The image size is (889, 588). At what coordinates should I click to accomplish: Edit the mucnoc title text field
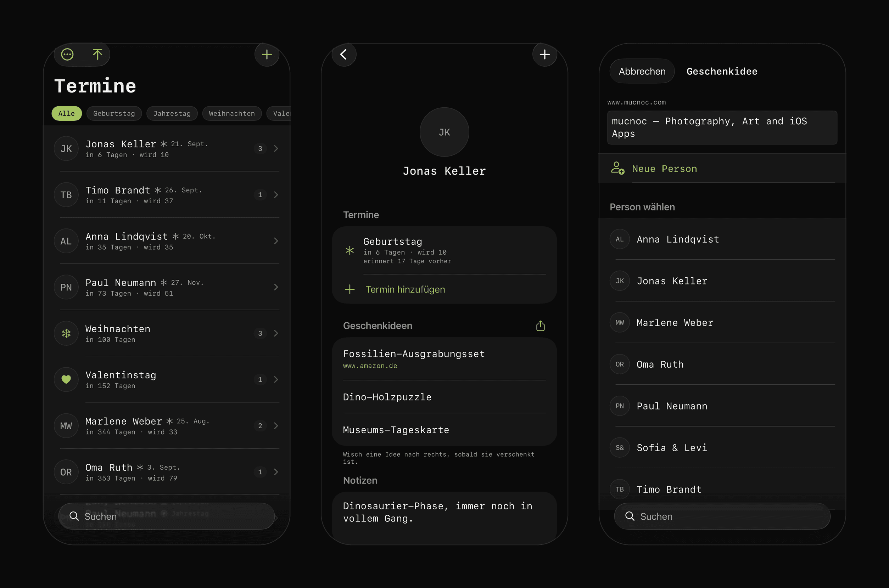[722, 128]
